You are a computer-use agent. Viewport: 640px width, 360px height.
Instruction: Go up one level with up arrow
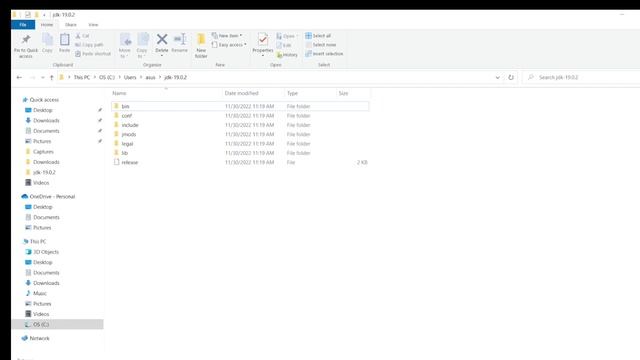(x=51, y=77)
